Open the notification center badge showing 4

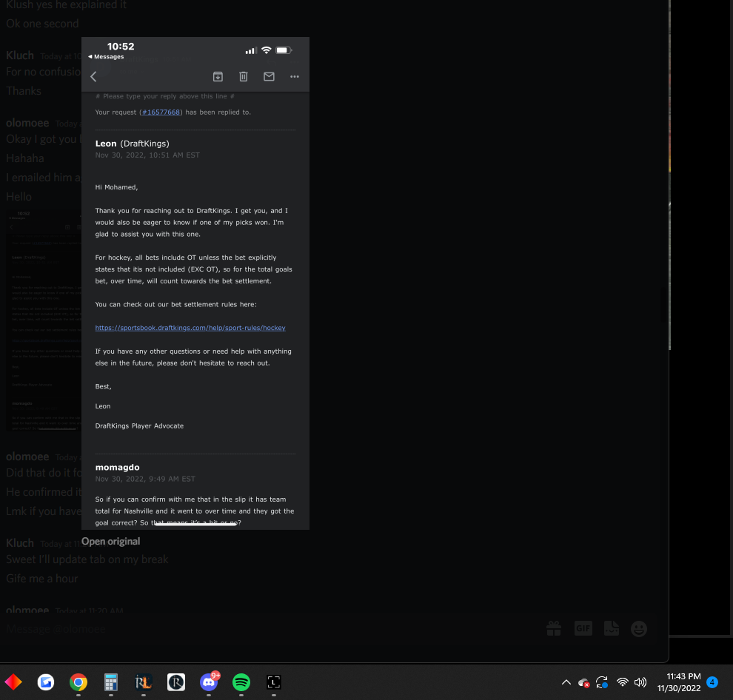(712, 682)
